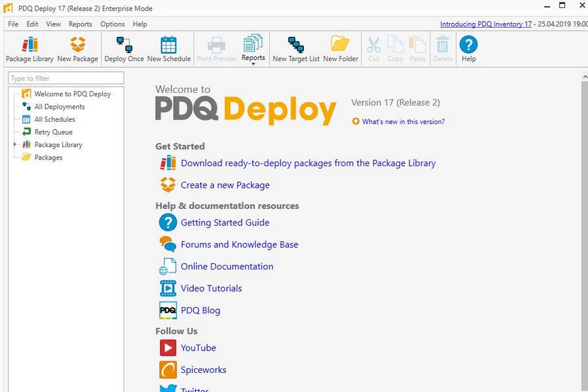588x392 pixels.
Task: Click the PDQ Blog logo icon
Action: point(168,310)
